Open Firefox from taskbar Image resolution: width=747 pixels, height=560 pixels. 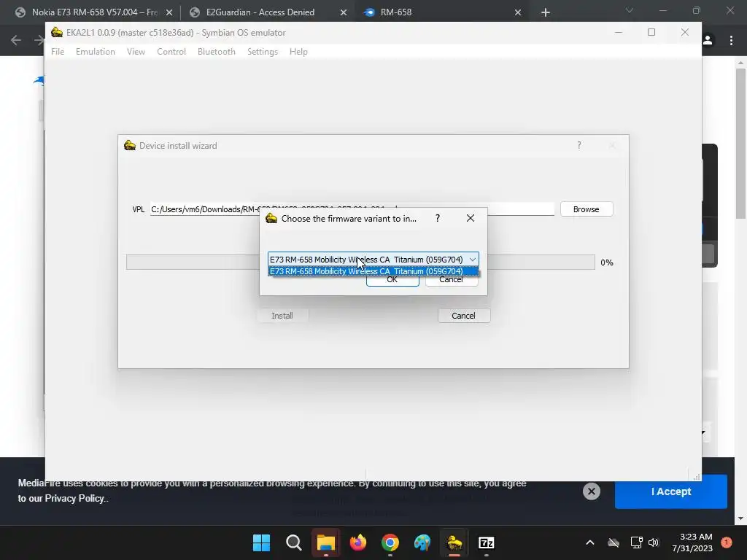pos(358,542)
